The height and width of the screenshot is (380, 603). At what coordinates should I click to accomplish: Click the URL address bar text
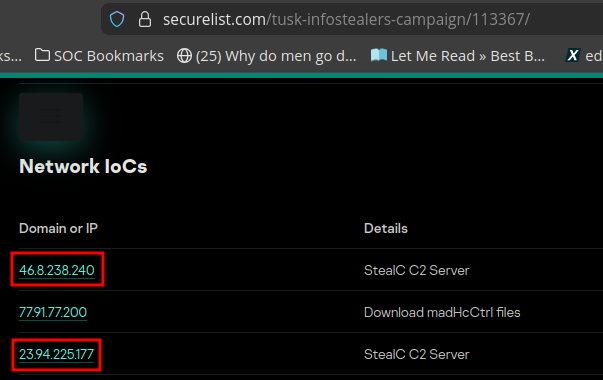pyautogui.click(x=346, y=19)
